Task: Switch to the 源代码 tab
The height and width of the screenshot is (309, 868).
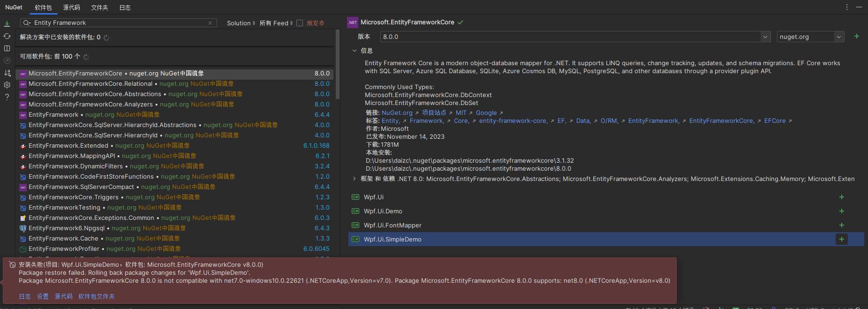Action: pyautogui.click(x=71, y=8)
